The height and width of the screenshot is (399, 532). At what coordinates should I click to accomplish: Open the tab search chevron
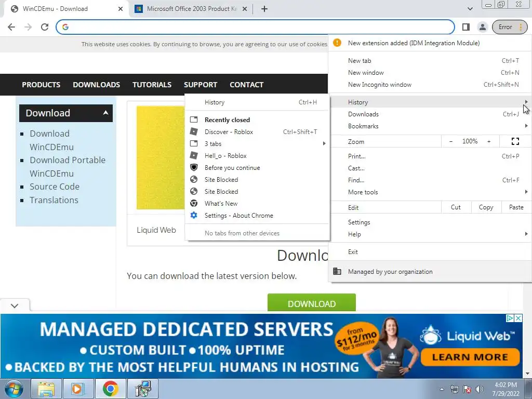coord(470,9)
